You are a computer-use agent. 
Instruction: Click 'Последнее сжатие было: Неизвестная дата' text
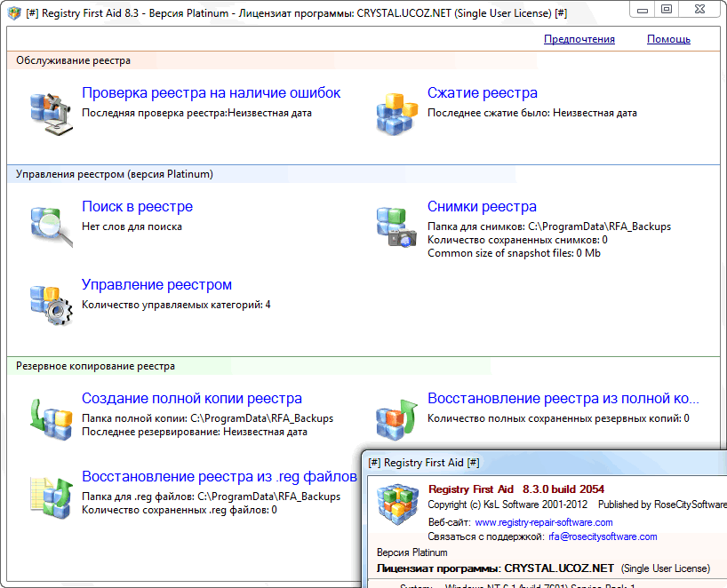(531, 113)
